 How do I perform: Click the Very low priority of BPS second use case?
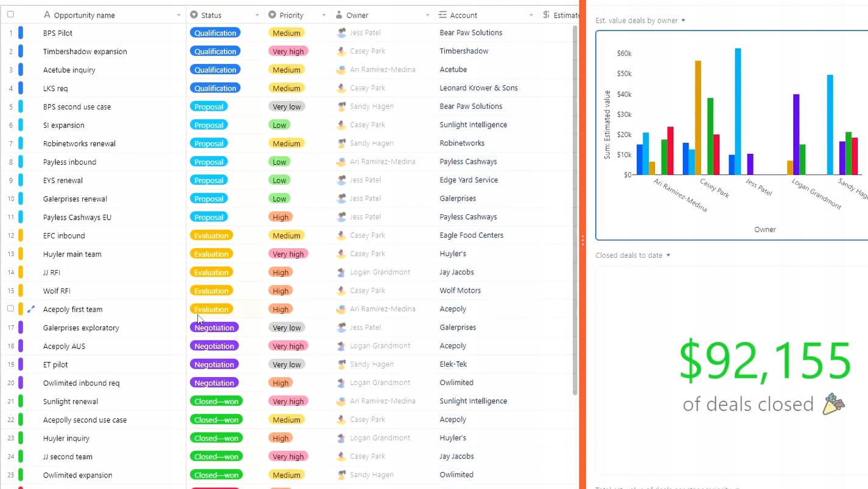pos(287,106)
